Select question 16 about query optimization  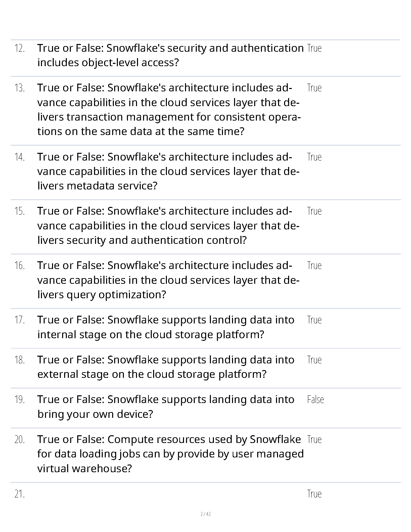(168, 280)
